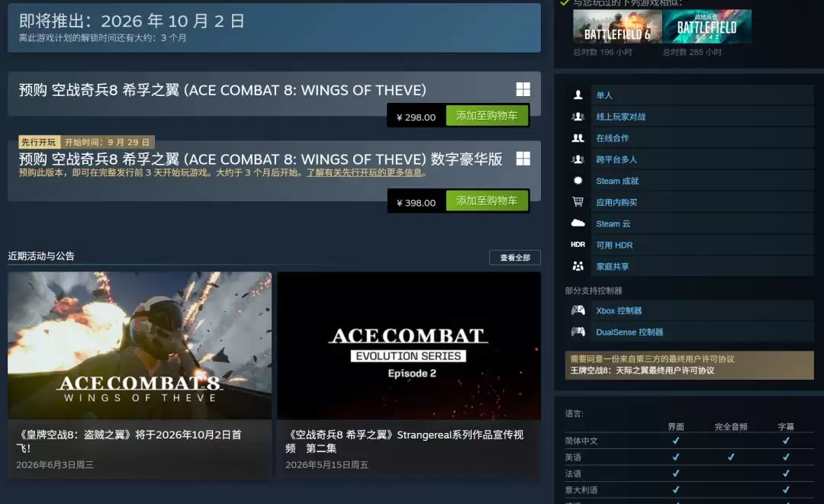Click the 查看全部 view all button

tap(515, 257)
